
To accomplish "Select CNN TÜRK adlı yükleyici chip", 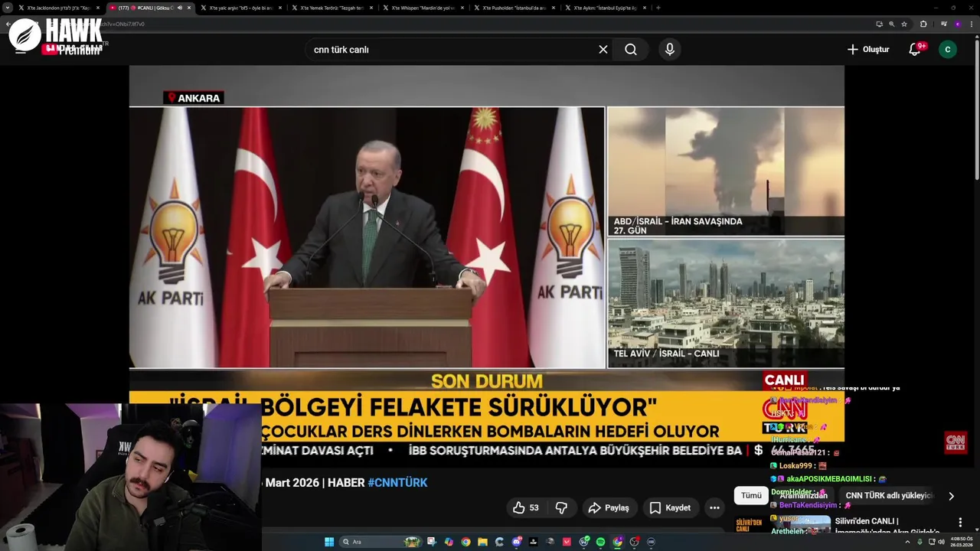I will [x=890, y=495].
